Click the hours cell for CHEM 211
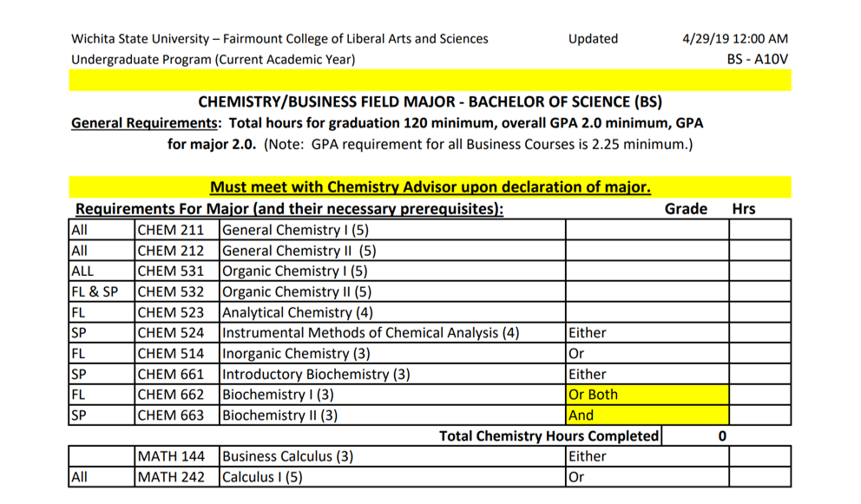The height and width of the screenshot is (504, 861). [x=760, y=230]
